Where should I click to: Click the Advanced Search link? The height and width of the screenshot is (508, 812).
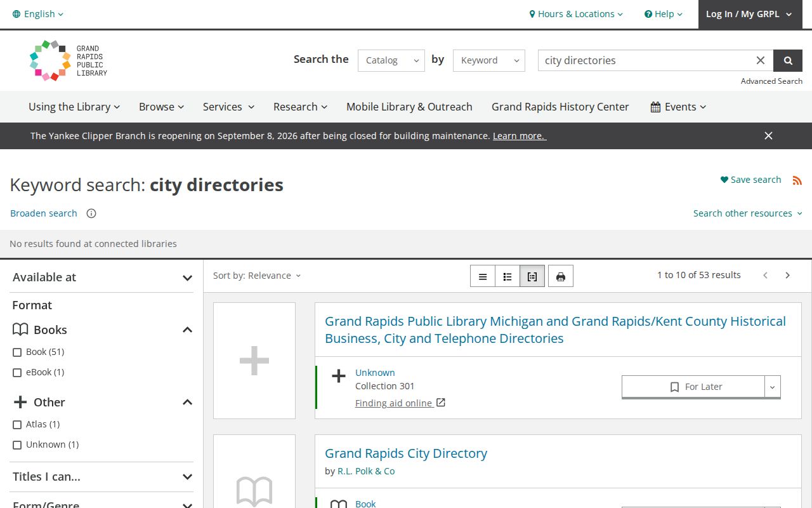(x=771, y=81)
